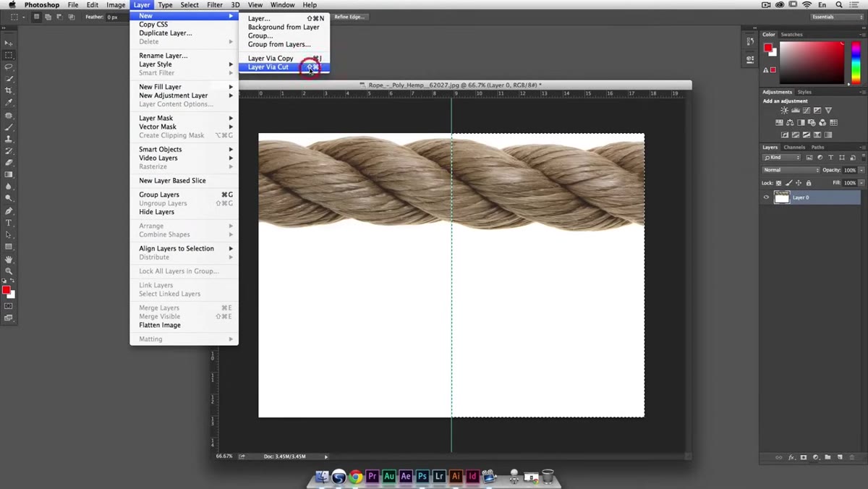Add layer style fx icon
The width and height of the screenshot is (868, 489).
[791, 457]
